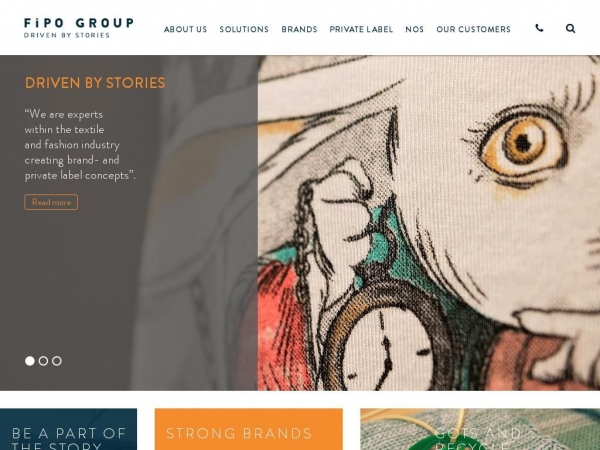Open the About Us menu
This screenshot has height=450, width=600.
click(185, 29)
